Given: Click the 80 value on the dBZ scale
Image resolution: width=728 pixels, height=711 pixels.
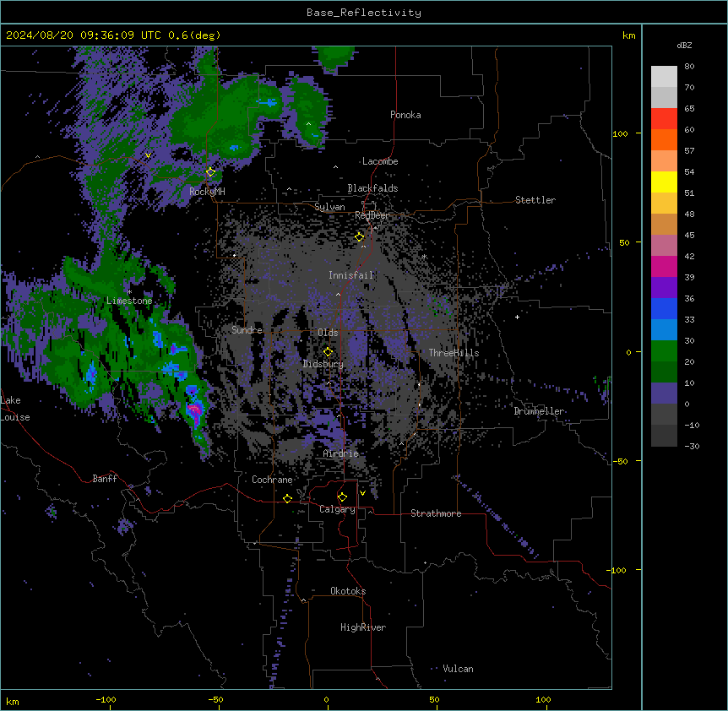Looking at the screenshot, I should 689,66.
